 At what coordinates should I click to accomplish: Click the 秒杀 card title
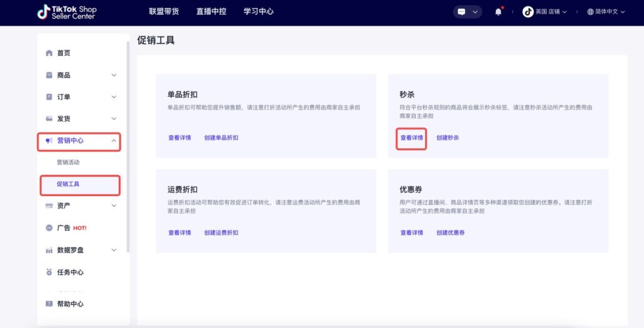[x=407, y=94]
